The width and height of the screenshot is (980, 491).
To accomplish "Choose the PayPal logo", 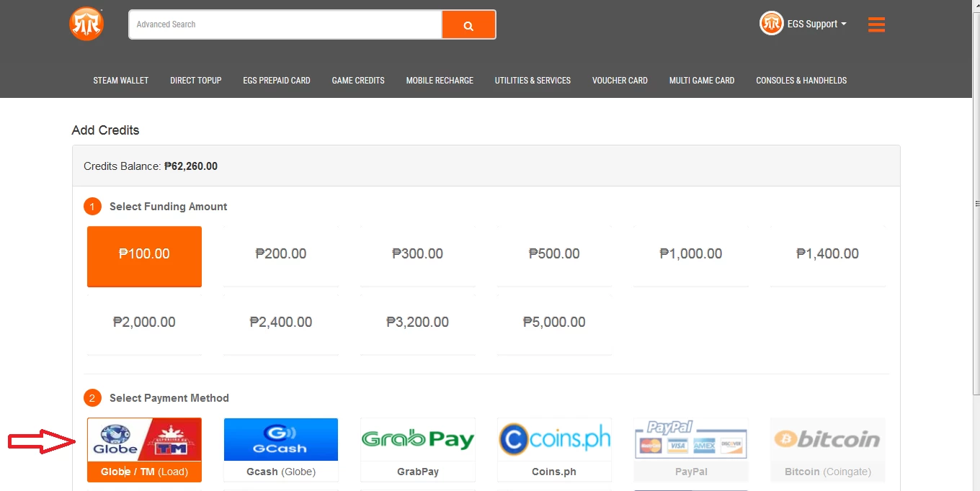I will (691, 439).
